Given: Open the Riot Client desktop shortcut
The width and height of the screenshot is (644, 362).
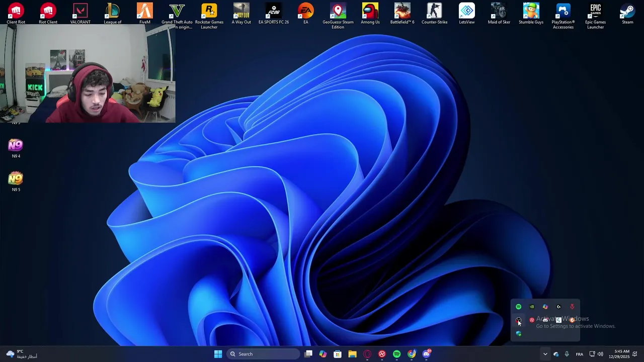Looking at the screenshot, I should 48,14.
